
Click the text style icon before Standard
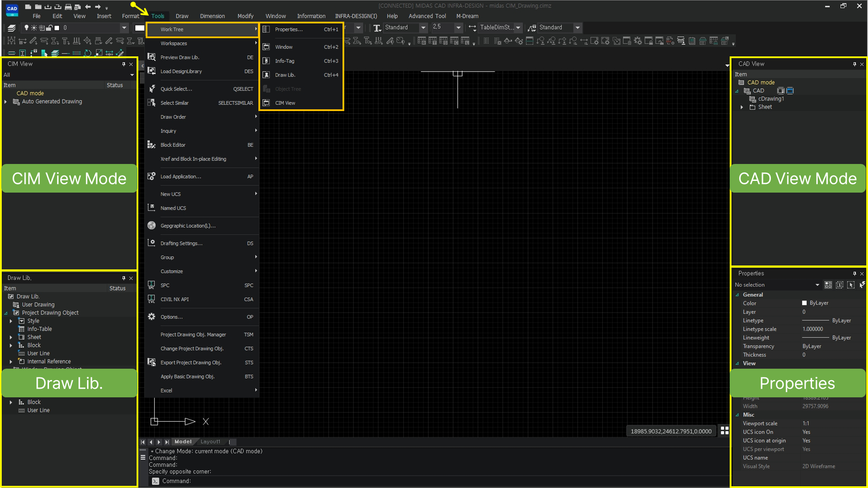(x=377, y=28)
